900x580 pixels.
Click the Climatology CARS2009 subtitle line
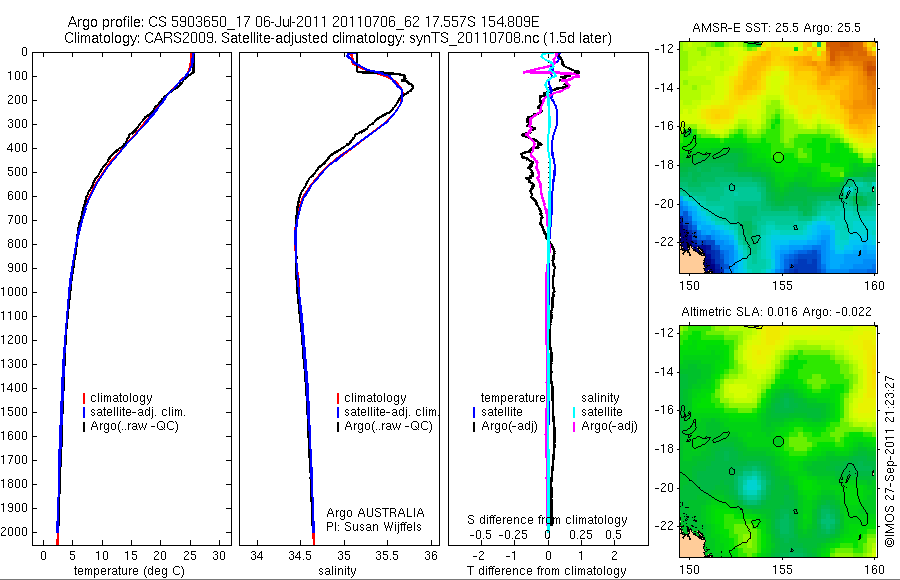coord(338,38)
